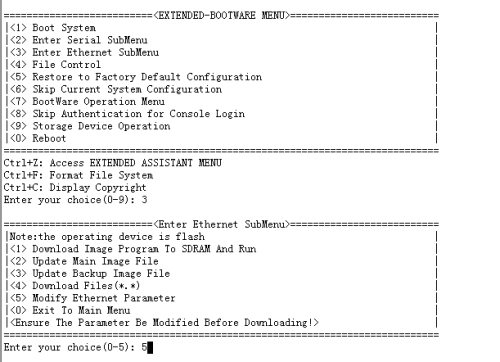Click the File Control menu entry
The height and width of the screenshot is (362, 500).
click(55, 65)
